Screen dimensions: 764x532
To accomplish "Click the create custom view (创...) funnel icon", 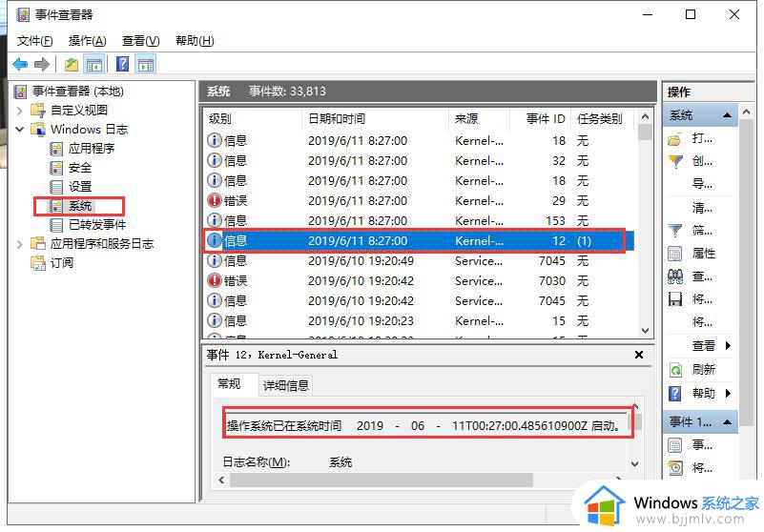I will 675,161.
